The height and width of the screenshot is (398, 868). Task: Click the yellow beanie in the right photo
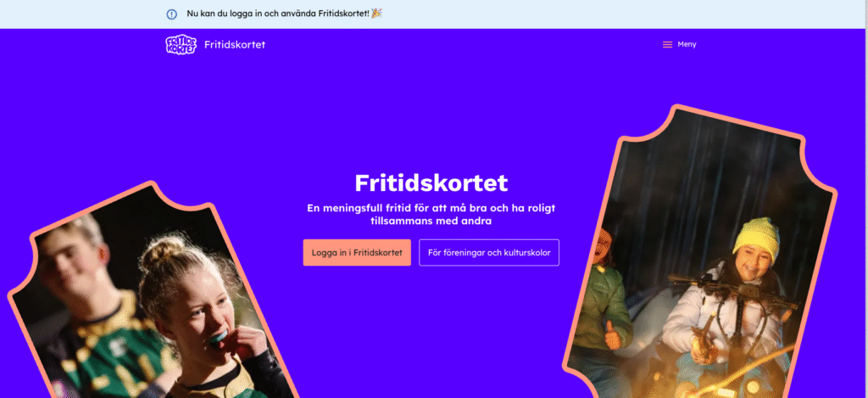[757, 239]
